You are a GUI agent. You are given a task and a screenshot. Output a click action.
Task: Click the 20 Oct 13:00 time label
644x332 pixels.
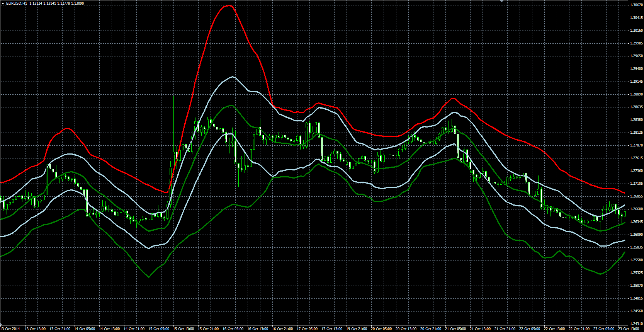406,329
